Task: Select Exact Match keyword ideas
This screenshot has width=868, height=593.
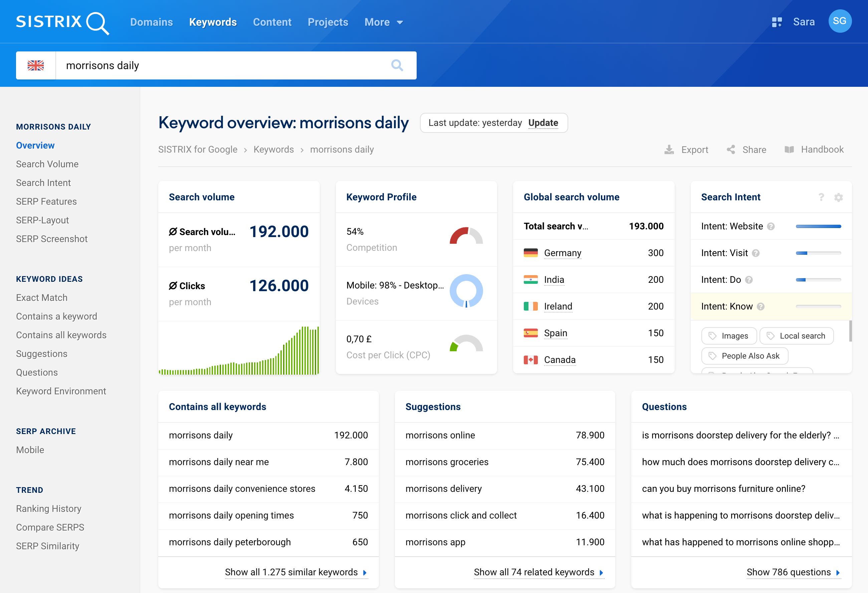Action: [41, 298]
